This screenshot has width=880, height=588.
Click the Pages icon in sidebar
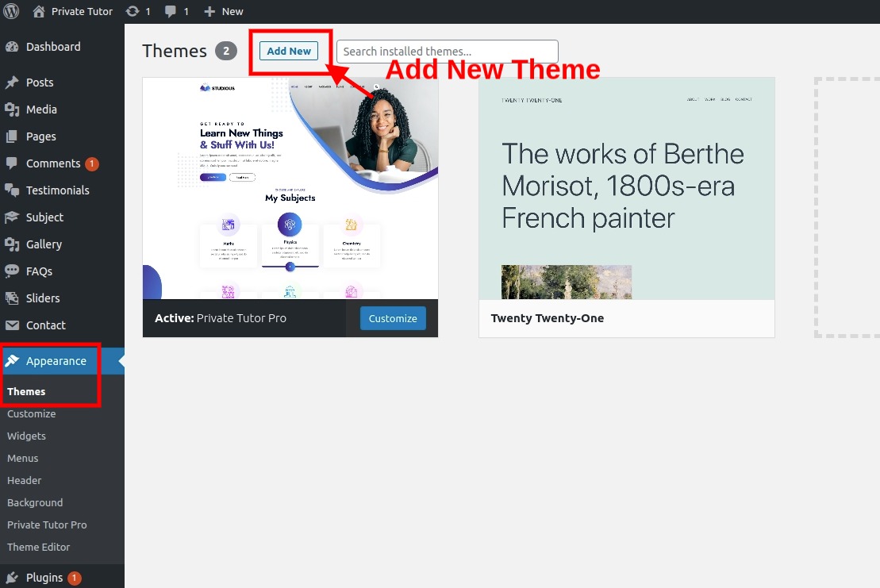point(12,136)
